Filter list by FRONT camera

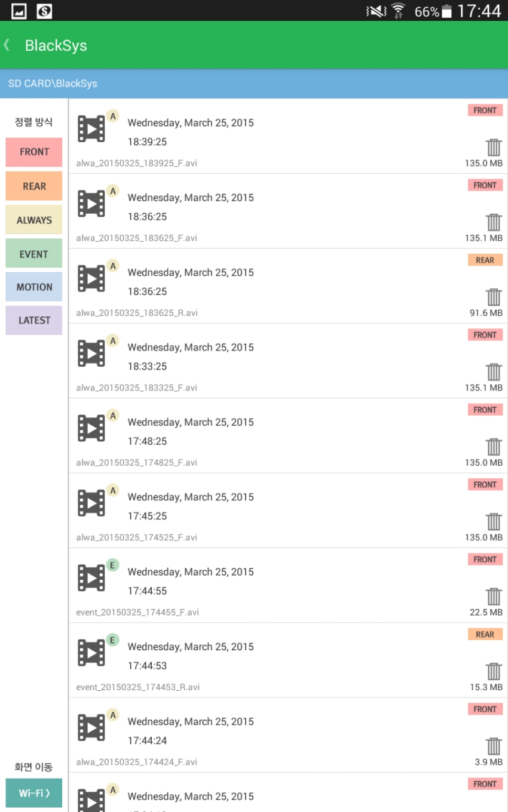tap(34, 152)
